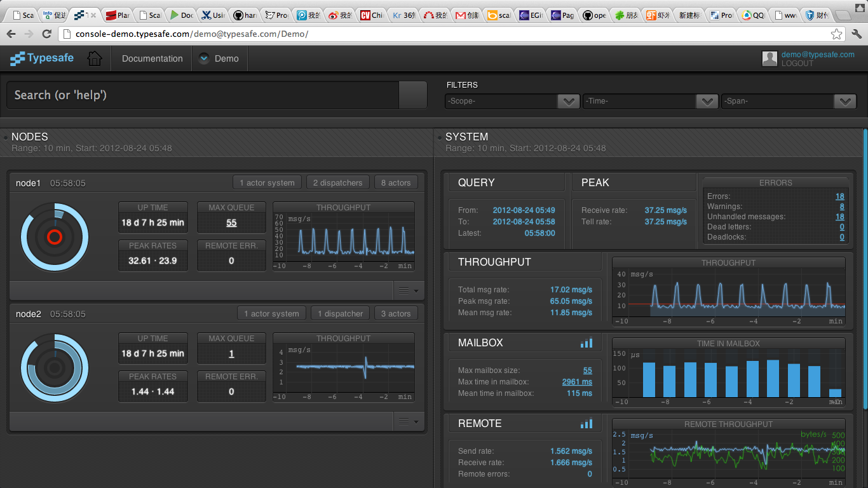Image resolution: width=868 pixels, height=488 pixels.
Task: Bookmark page with the star icon
Action: click(x=837, y=34)
